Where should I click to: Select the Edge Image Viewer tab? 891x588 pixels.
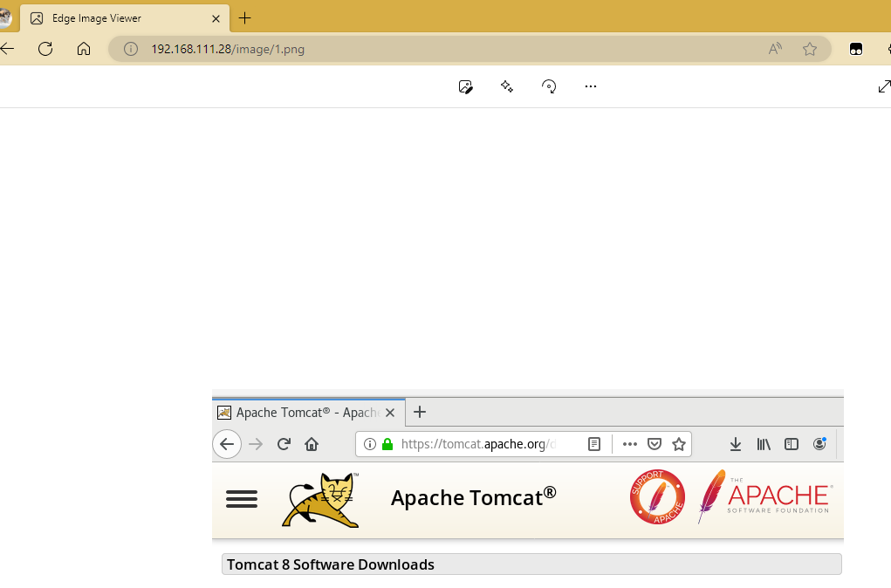(x=125, y=18)
